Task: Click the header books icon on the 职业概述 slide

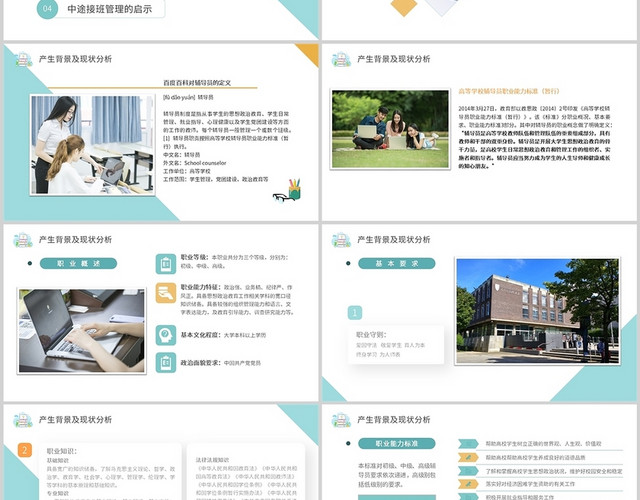Action: [x=23, y=240]
